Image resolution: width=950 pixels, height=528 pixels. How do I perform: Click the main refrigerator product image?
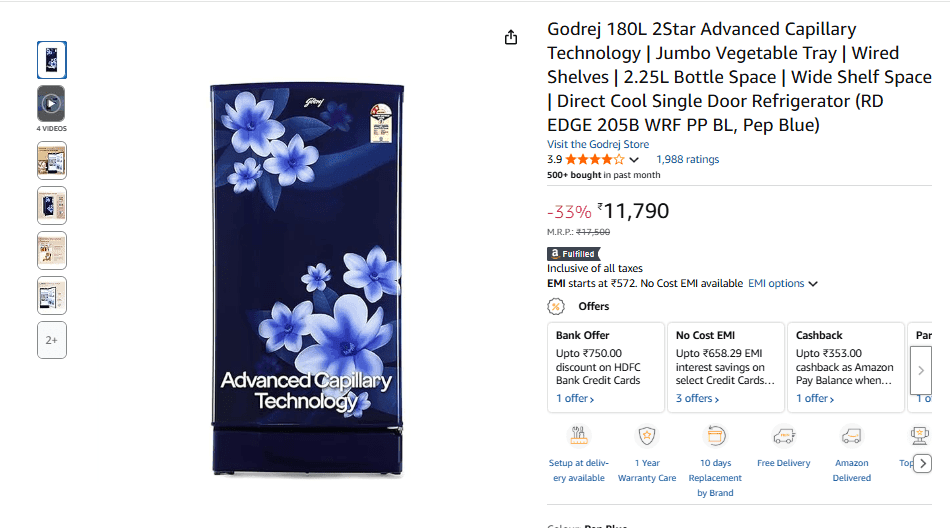[x=306, y=275]
